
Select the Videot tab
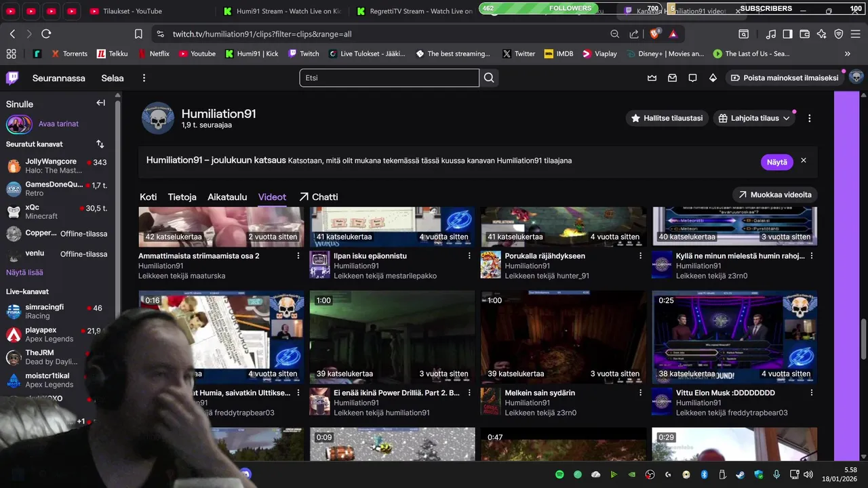[272, 197]
